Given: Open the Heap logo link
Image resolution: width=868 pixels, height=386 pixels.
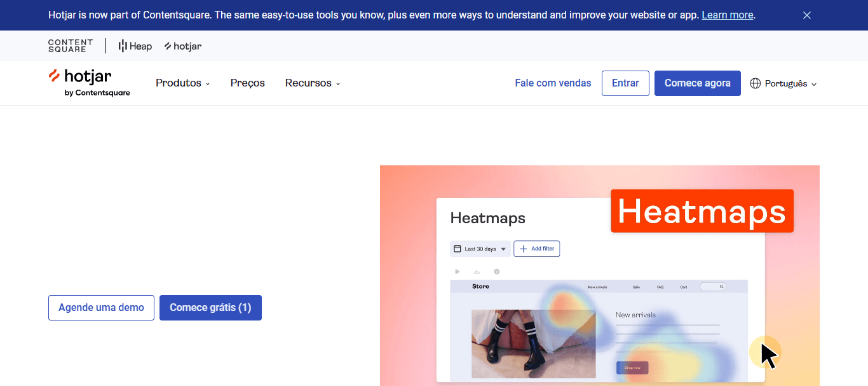Looking at the screenshot, I should (x=135, y=46).
